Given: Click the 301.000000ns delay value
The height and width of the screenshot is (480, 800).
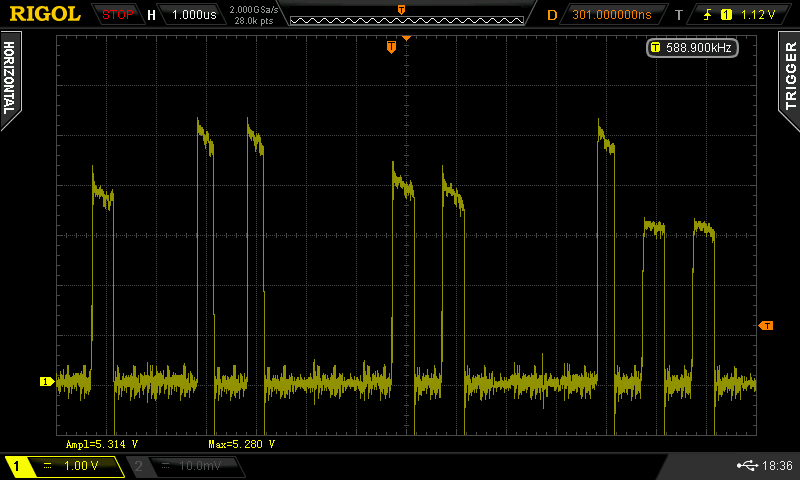Looking at the screenshot, I should [611, 15].
